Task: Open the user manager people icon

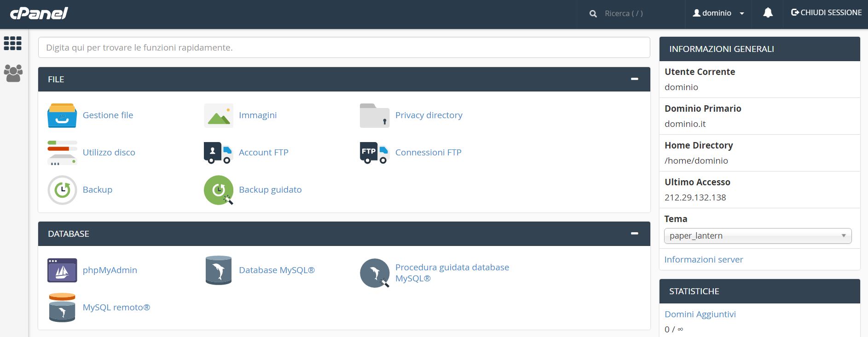Action: (x=13, y=73)
